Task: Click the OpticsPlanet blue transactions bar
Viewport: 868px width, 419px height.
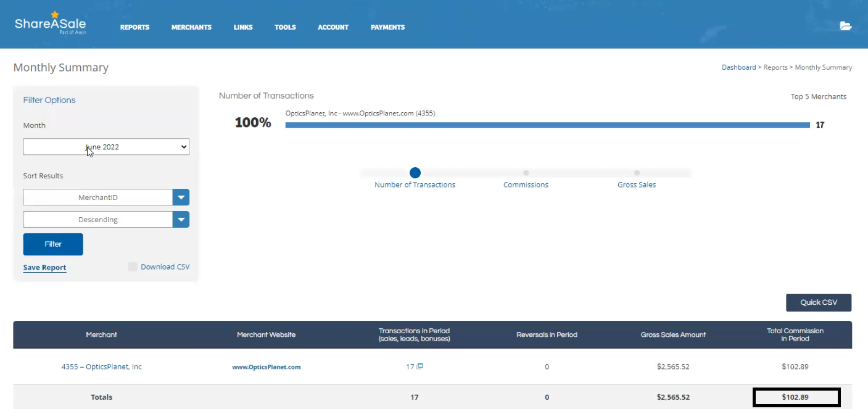Action: click(547, 125)
